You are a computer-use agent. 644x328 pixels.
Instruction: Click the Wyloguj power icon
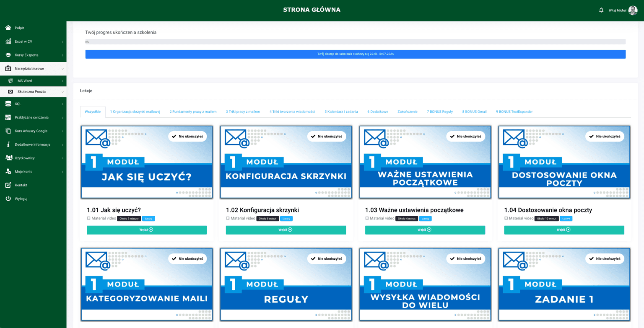8,199
